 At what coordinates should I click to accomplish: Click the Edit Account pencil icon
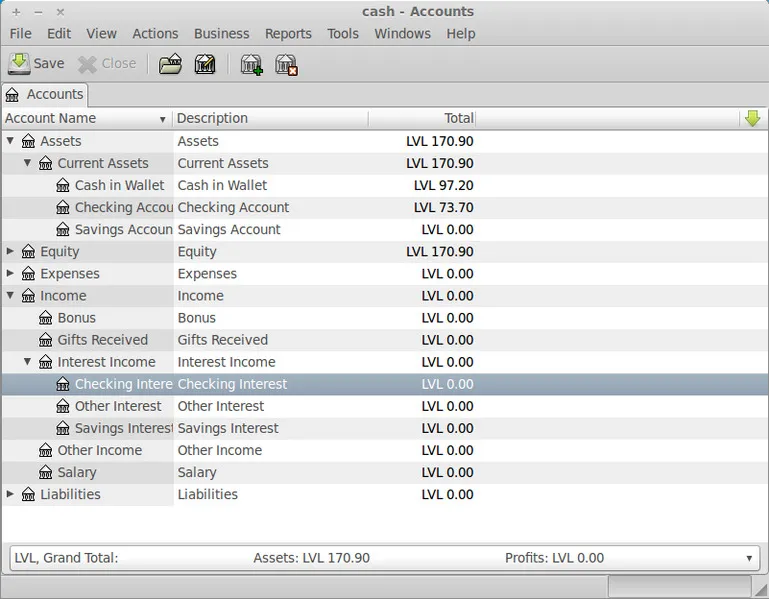pyautogui.click(x=205, y=64)
